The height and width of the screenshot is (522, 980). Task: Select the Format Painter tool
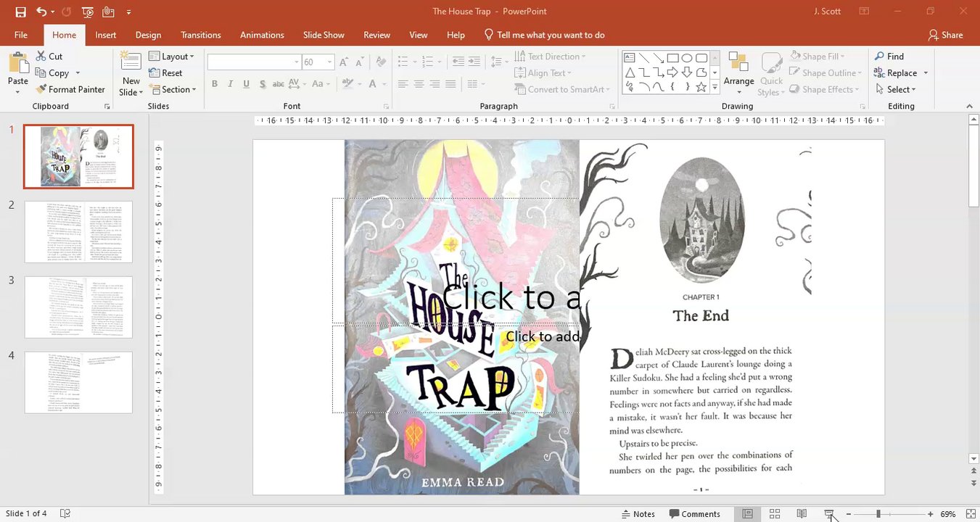click(70, 89)
